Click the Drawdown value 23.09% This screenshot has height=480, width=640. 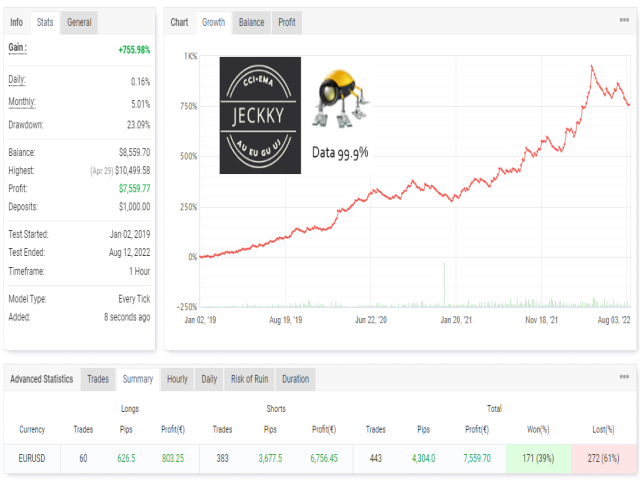pos(138,125)
